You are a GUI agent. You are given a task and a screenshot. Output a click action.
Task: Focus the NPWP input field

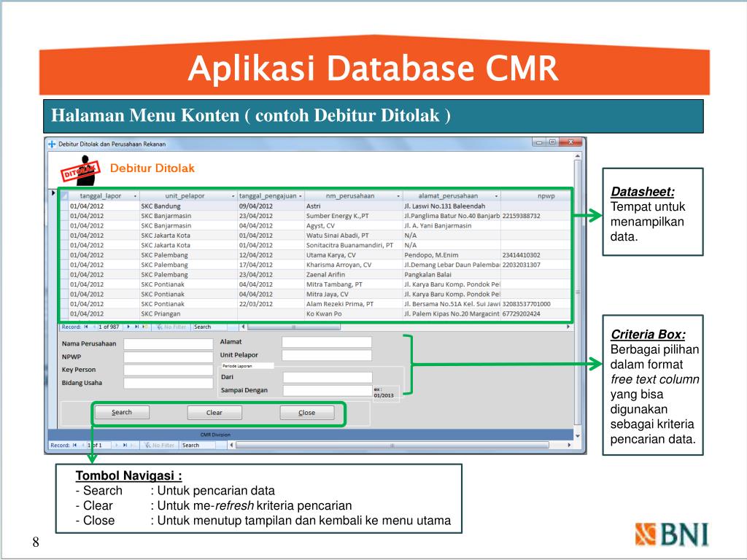pyautogui.click(x=169, y=357)
